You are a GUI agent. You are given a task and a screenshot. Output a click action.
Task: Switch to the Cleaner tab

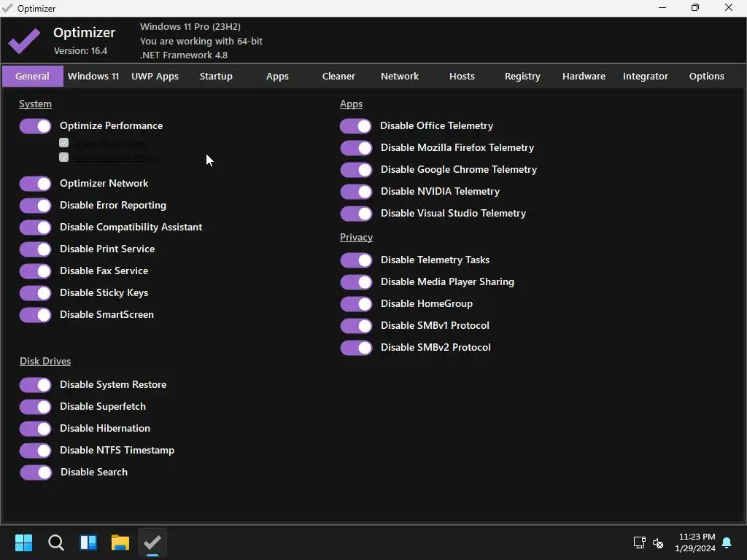(x=338, y=76)
